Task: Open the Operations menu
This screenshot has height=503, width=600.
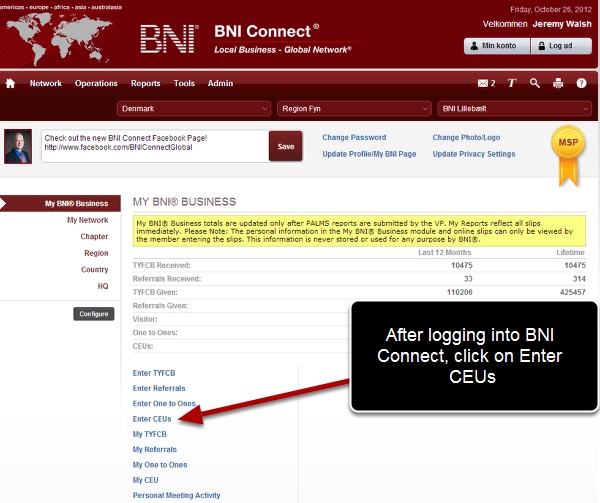Action: [96, 84]
